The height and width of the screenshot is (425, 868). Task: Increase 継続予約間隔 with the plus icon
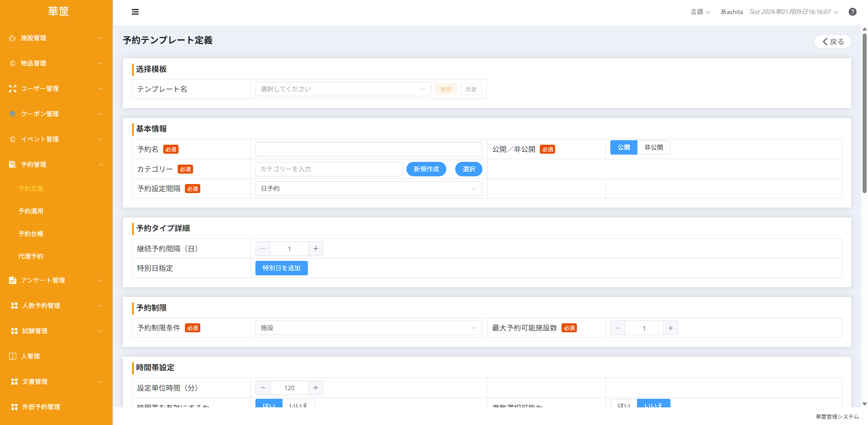click(x=316, y=249)
